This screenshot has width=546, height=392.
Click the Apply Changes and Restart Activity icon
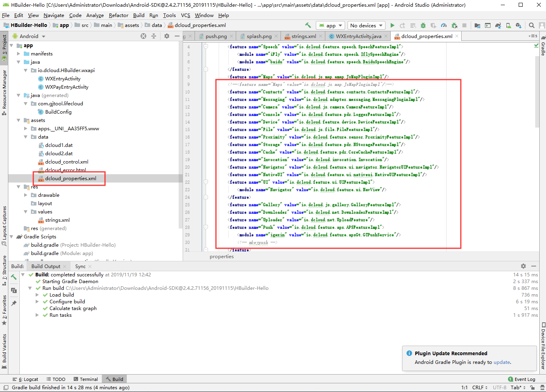tap(403, 25)
